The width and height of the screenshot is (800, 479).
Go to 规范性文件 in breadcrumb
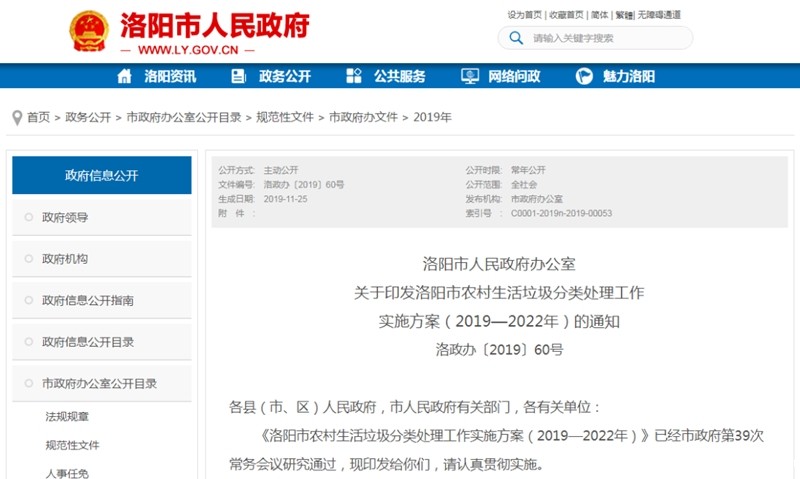(x=285, y=117)
